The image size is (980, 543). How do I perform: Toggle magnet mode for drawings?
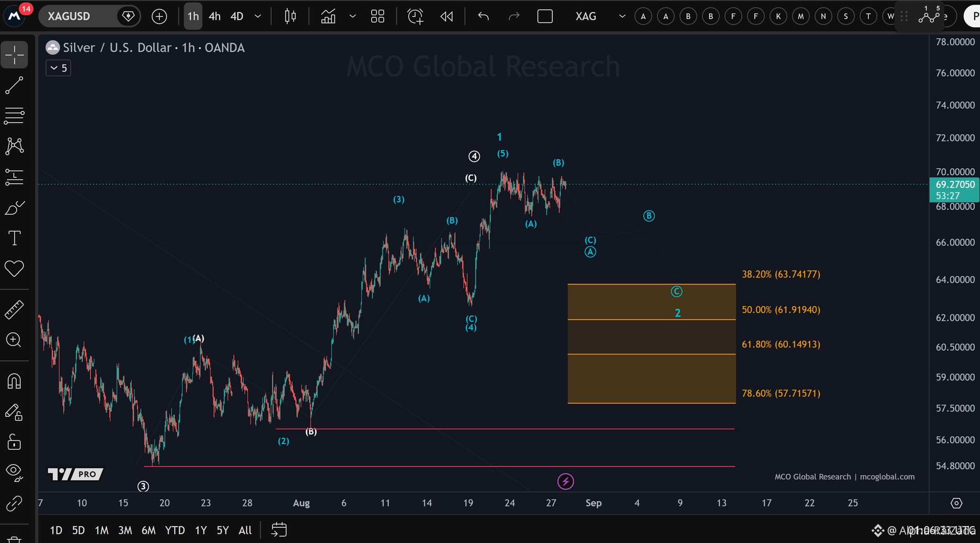click(x=14, y=381)
